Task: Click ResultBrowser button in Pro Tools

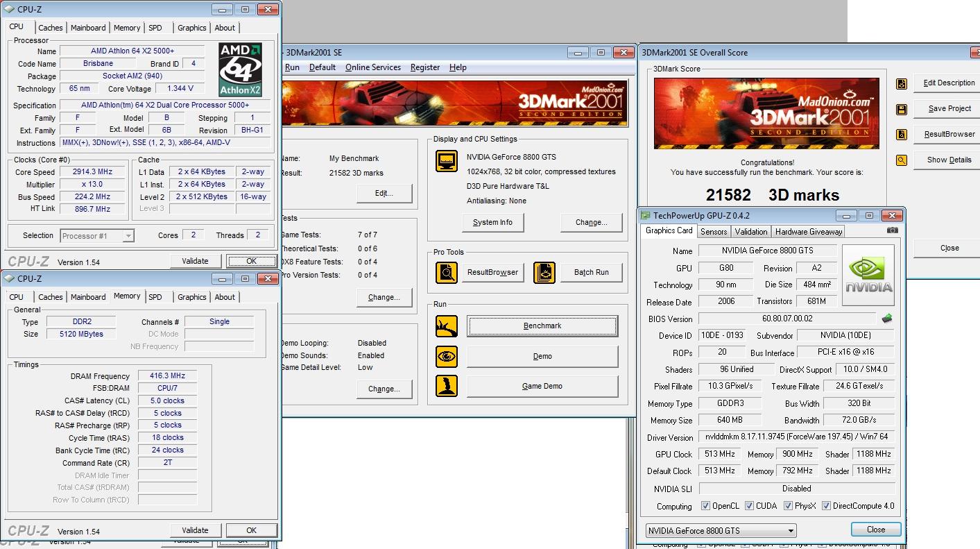Action: [493, 272]
